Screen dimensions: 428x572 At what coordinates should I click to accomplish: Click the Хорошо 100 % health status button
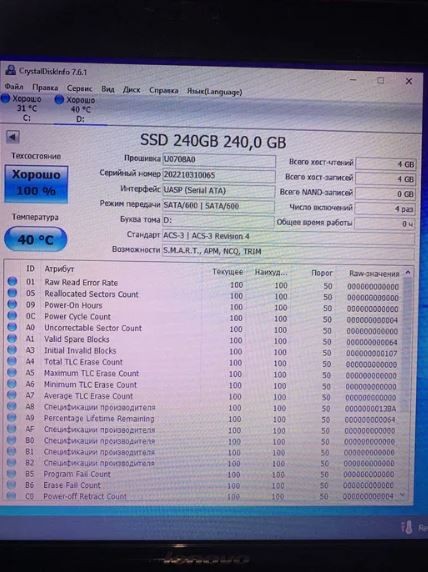click(36, 183)
